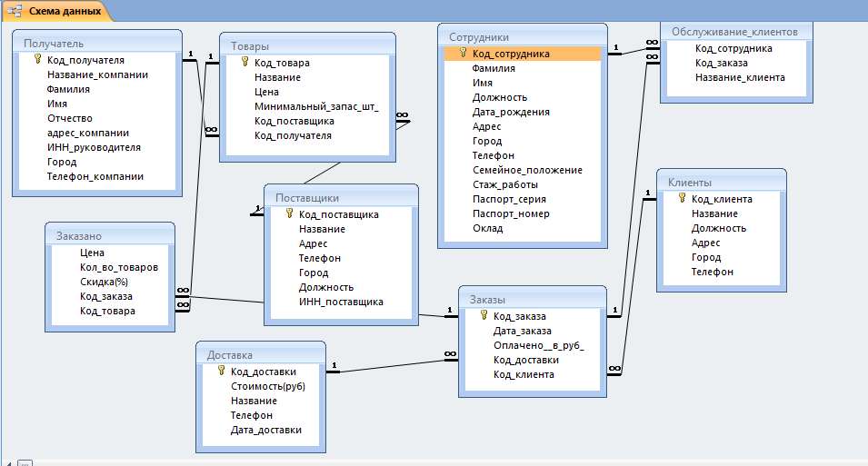Click the primary key icon of Код_товара
The height and width of the screenshot is (466, 868).
pyautogui.click(x=245, y=63)
